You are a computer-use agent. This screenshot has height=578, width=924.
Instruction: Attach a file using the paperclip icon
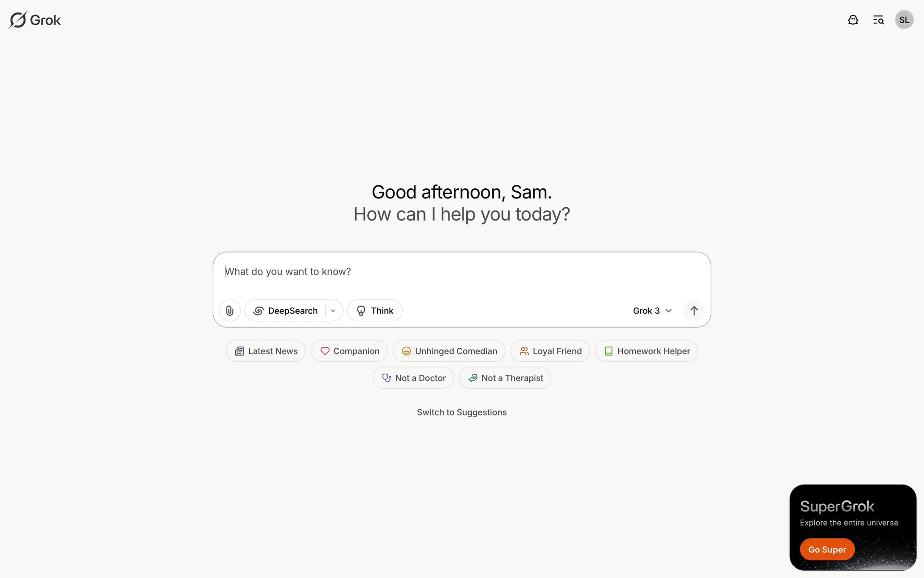click(230, 311)
